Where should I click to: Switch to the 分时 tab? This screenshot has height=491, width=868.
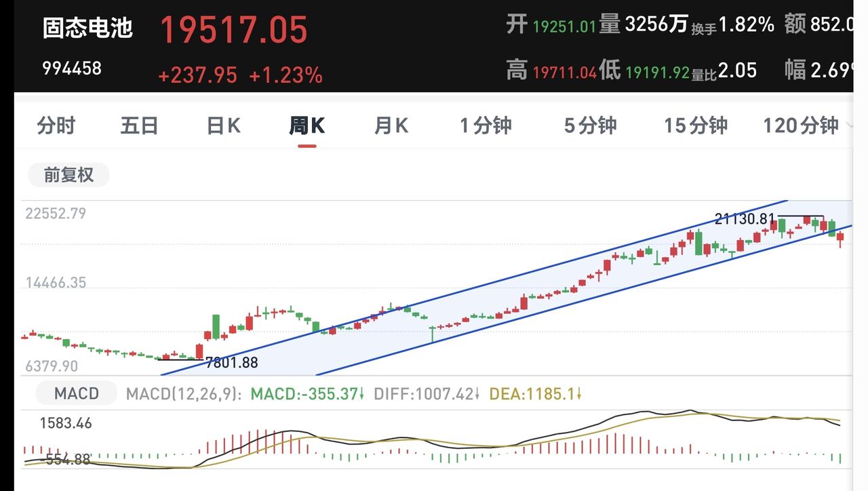(56, 126)
